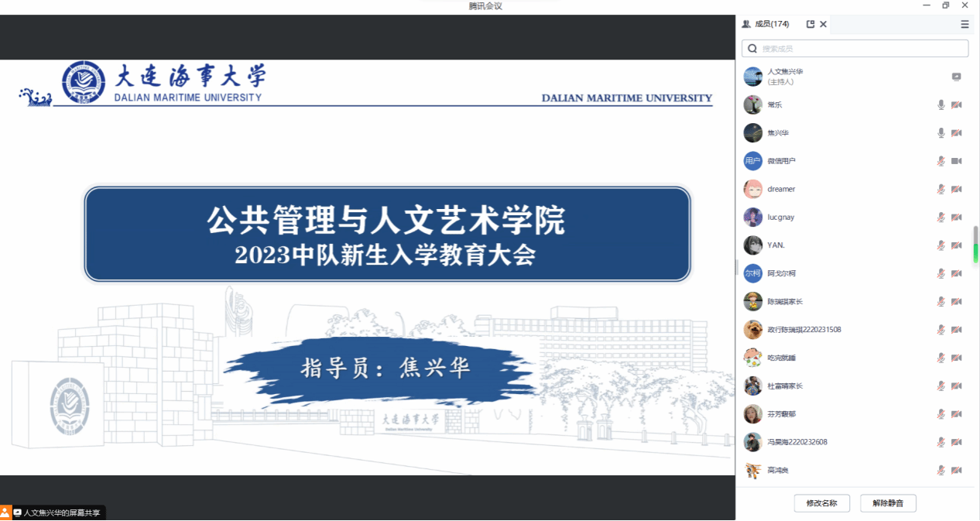Click the disabled camera icon for lucgnay

tap(956, 218)
